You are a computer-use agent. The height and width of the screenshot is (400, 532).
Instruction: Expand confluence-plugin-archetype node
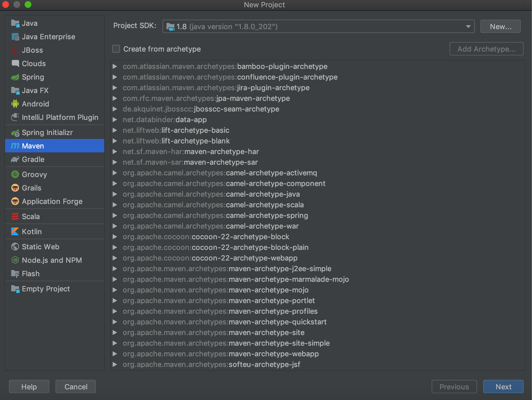click(115, 77)
